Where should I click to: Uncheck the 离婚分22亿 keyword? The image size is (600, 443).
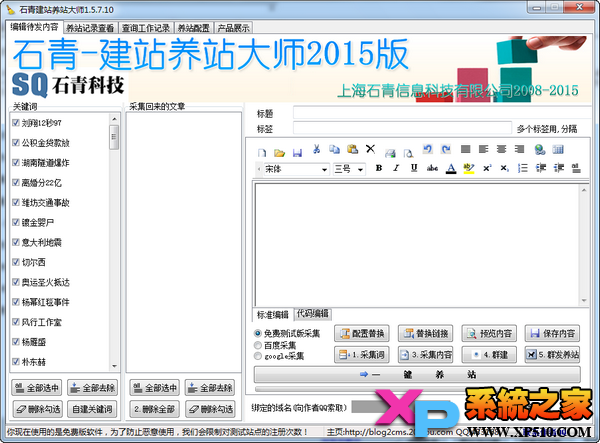tap(16, 182)
